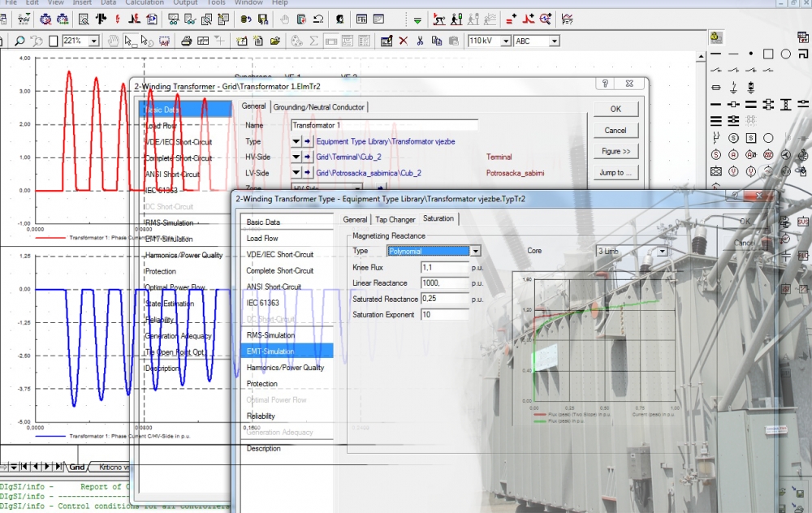Click the red equals-plus result variables icon
This screenshot has width=812, height=513.
point(511,19)
